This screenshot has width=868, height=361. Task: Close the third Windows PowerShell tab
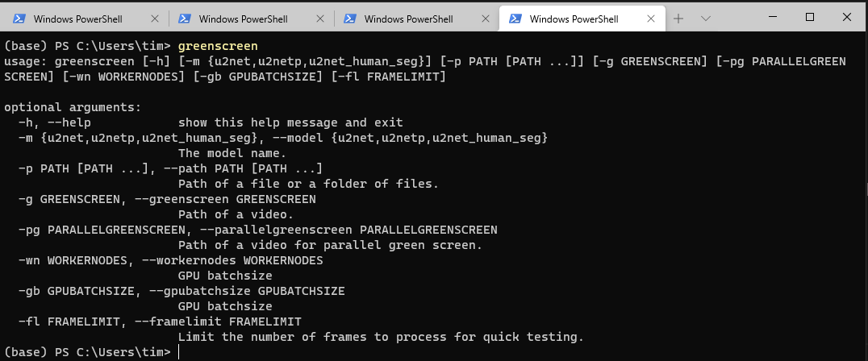point(486,19)
